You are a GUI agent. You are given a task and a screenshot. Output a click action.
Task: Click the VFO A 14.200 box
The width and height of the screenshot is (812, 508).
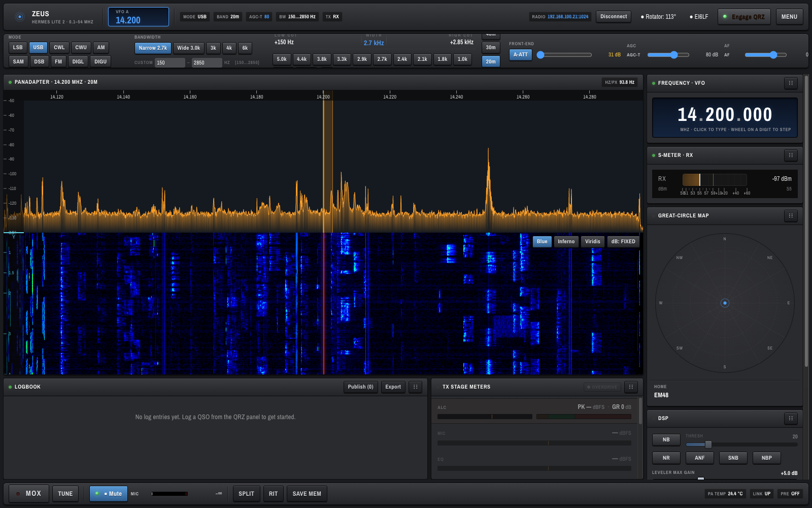coord(139,17)
